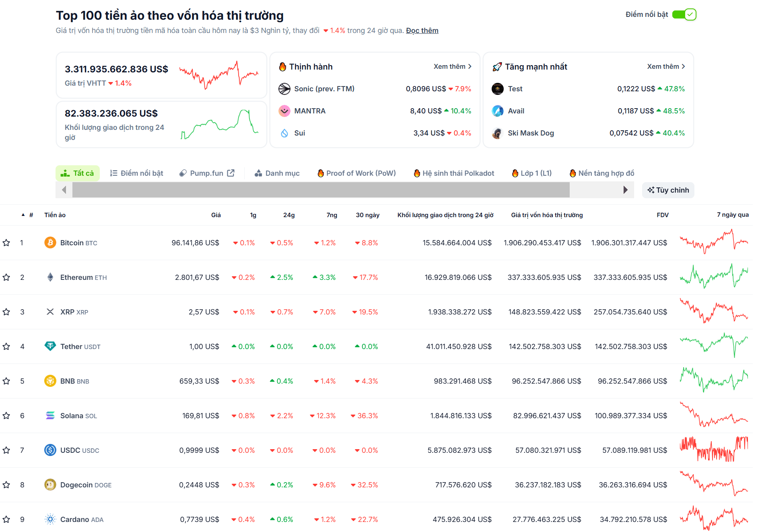Click the Sonic (prev. FTM) coin icon
The width and height of the screenshot is (760, 532).
pyautogui.click(x=284, y=89)
